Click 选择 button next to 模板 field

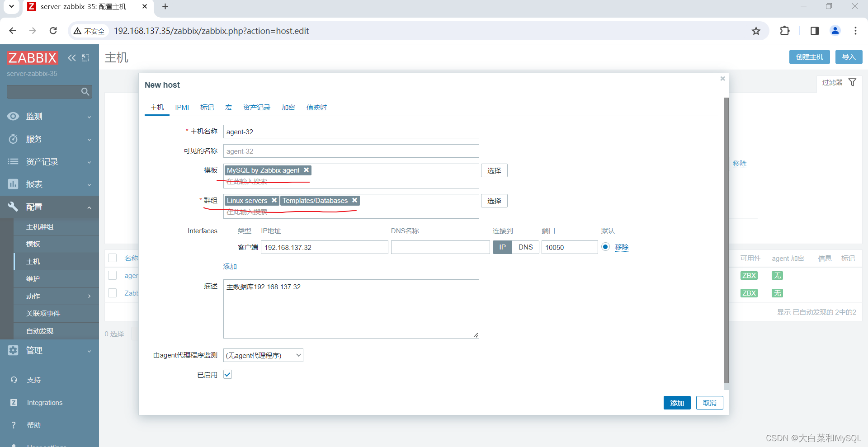[494, 170]
